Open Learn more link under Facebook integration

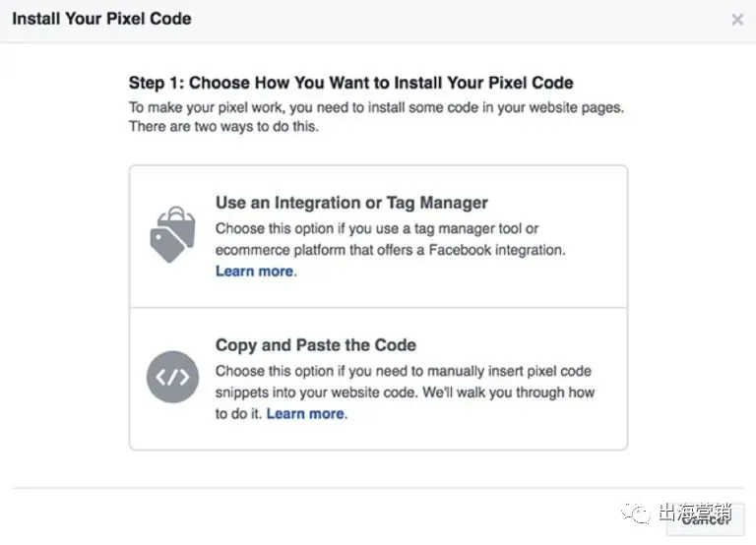click(x=254, y=272)
